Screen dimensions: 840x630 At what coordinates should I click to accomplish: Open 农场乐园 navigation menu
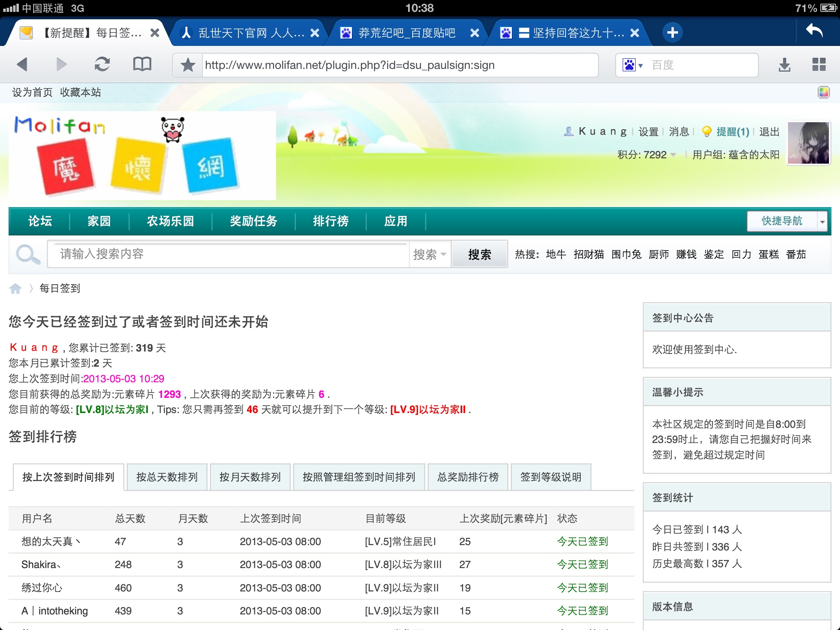(170, 221)
